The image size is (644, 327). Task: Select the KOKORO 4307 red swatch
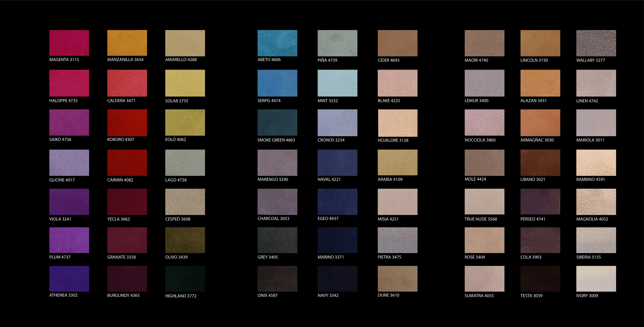[x=127, y=122]
